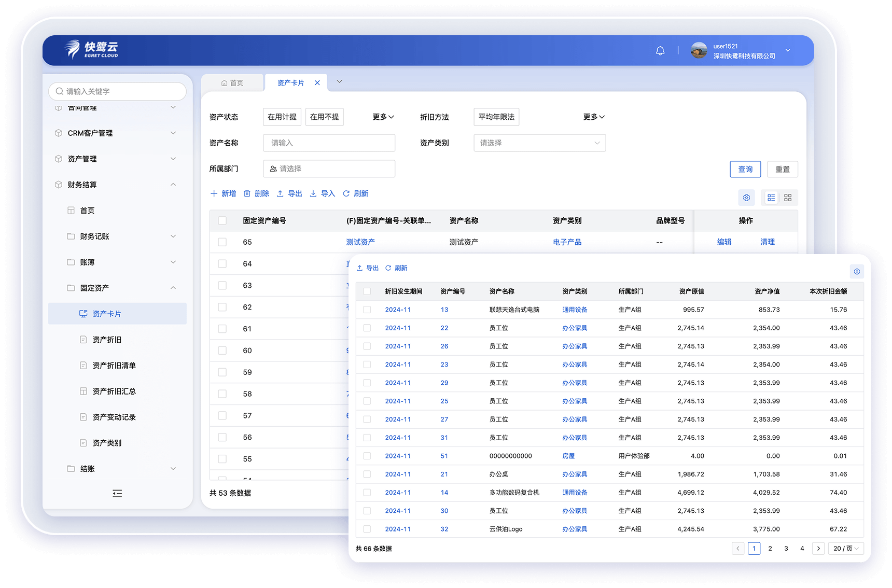Check the box for asset row 65
Screen dimensions: 892x588
point(222,242)
